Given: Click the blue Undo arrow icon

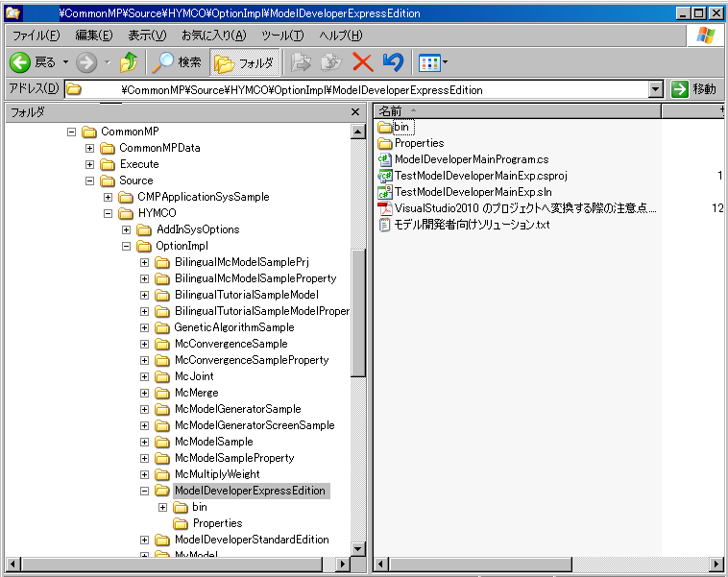Looking at the screenshot, I should point(393,62).
